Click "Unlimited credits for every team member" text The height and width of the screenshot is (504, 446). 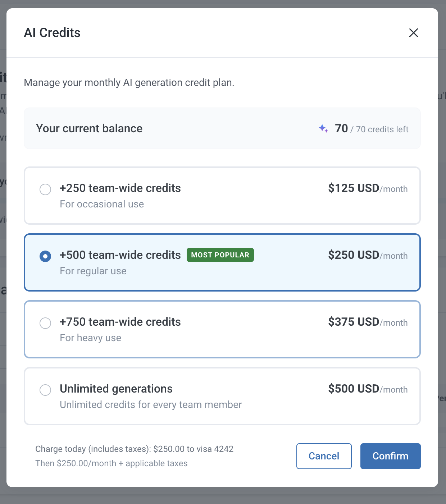(x=151, y=405)
